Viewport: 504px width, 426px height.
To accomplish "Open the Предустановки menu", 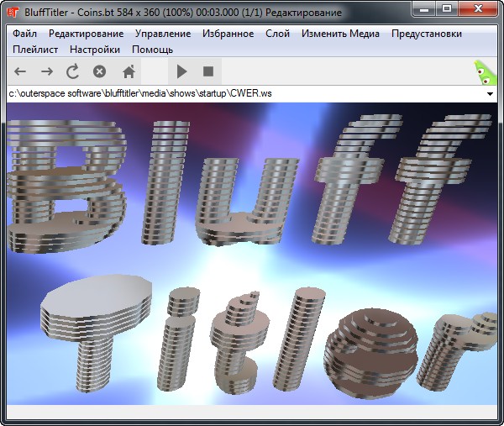I will click(x=426, y=34).
